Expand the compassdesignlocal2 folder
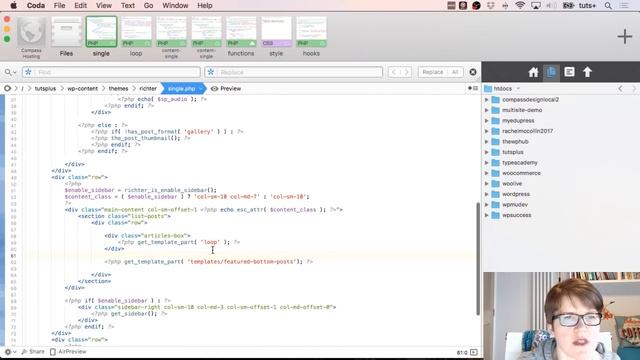 [x=487, y=100]
